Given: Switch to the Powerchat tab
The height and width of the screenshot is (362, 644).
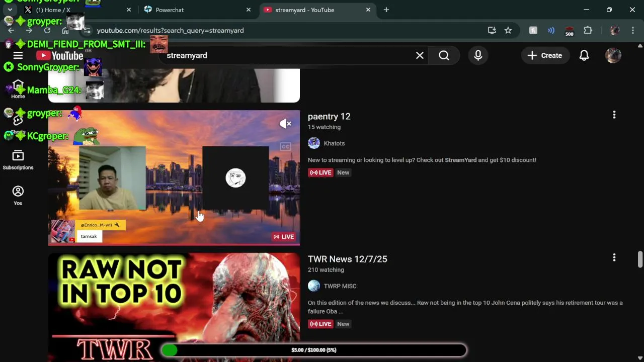Looking at the screenshot, I should click(196, 10).
